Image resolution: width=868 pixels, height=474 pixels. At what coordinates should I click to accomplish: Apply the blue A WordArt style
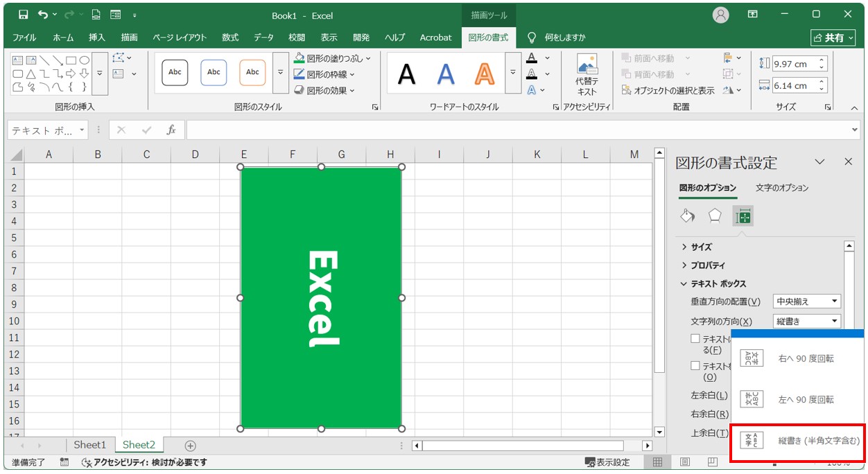click(x=446, y=73)
